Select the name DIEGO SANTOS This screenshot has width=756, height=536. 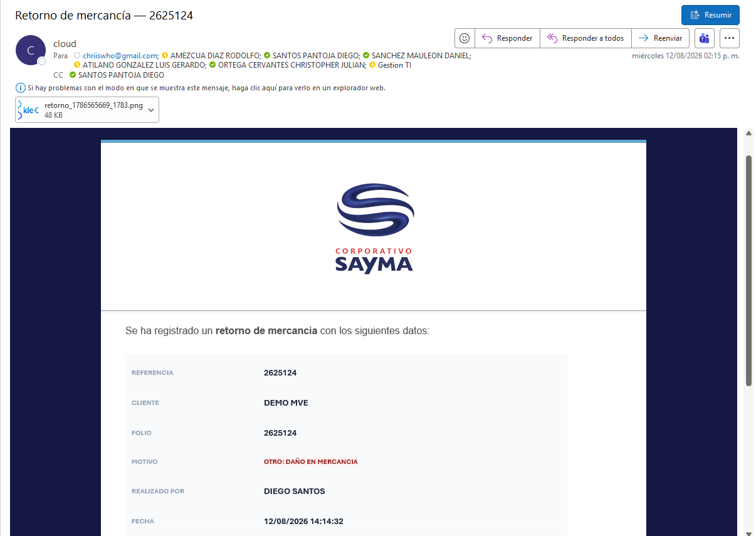coord(295,491)
